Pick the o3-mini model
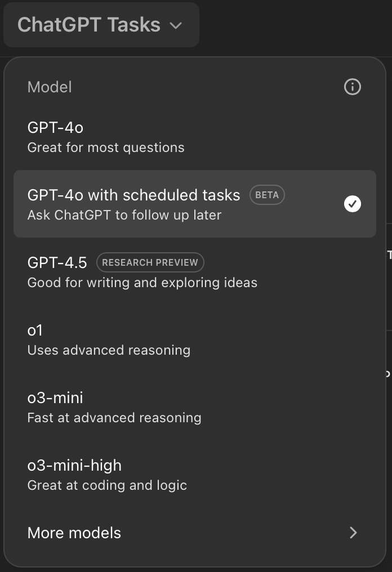 [195, 406]
